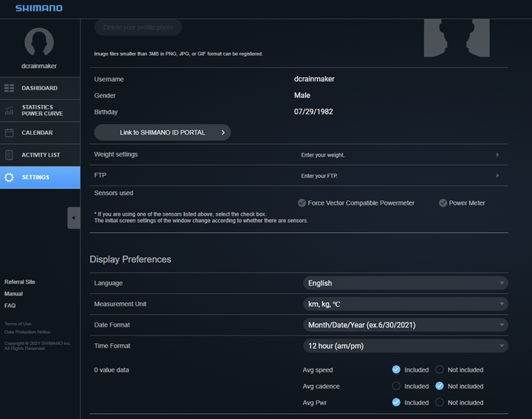The width and height of the screenshot is (532, 419).
Task: Toggle the Power Meter checkbox
Action: click(443, 203)
